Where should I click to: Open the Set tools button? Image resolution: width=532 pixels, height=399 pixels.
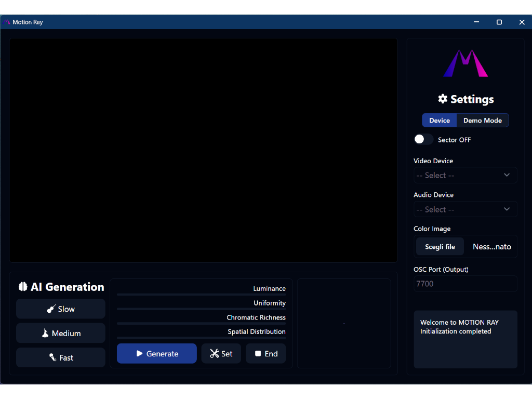221,353
